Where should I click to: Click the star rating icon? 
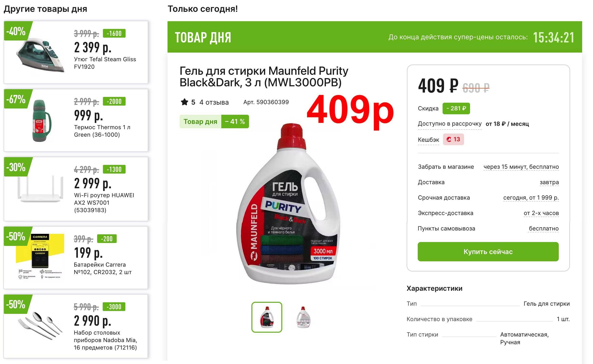[x=184, y=102]
